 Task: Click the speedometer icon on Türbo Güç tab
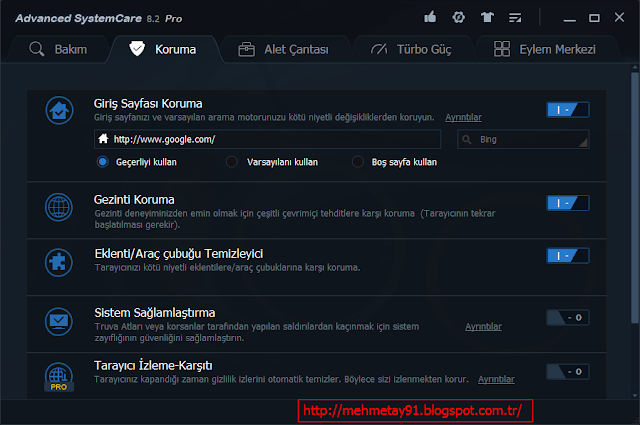[x=379, y=49]
